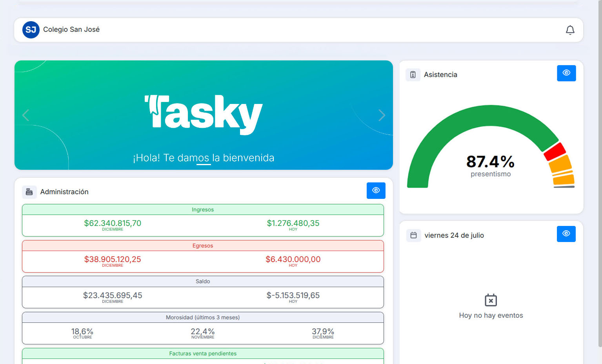Click the Asistencia clipboard icon

point(413,75)
